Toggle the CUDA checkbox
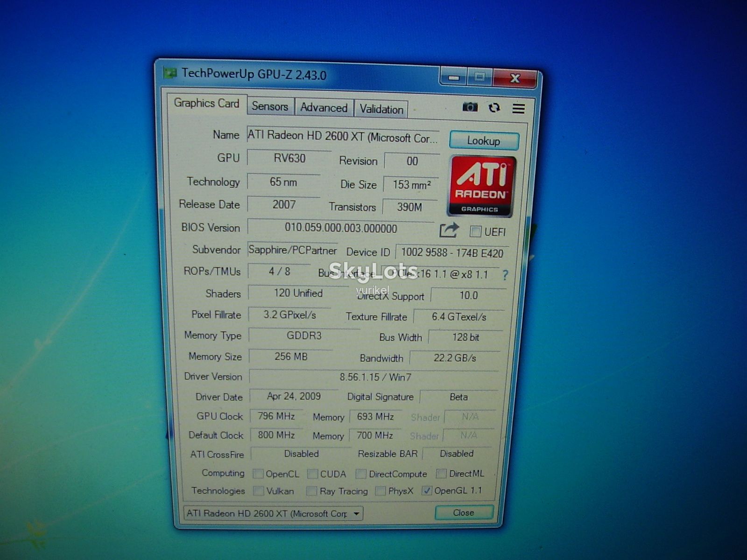The width and height of the screenshot is (747, 560). (313, 474)
